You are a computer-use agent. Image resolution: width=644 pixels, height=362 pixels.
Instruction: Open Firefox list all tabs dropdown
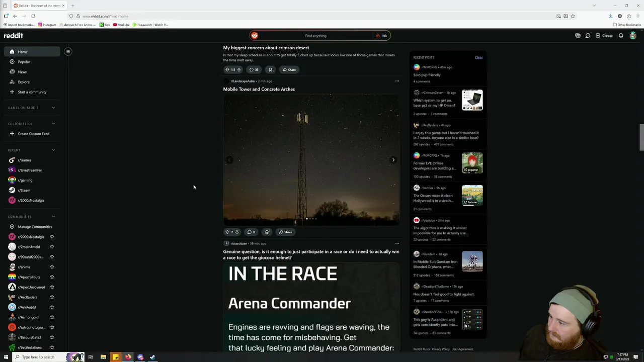pos(594,6)
